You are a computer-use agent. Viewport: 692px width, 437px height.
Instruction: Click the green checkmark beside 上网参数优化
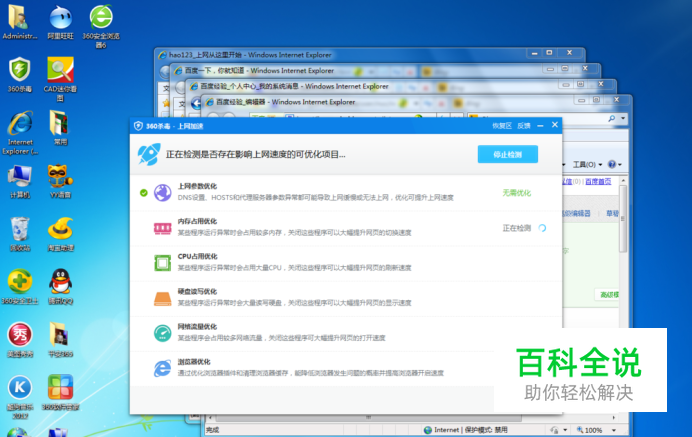pos(143,193)
